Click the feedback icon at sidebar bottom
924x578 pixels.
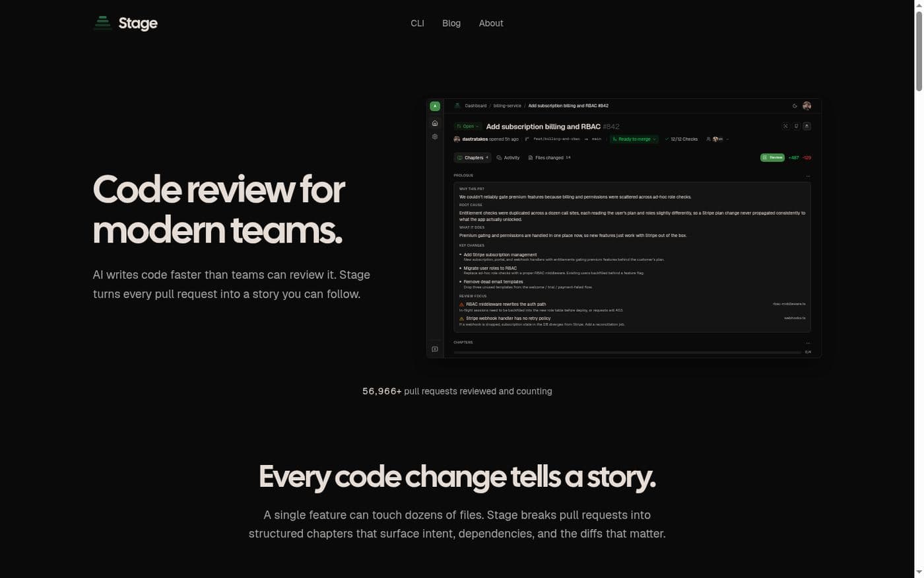(x=435, y=349)
